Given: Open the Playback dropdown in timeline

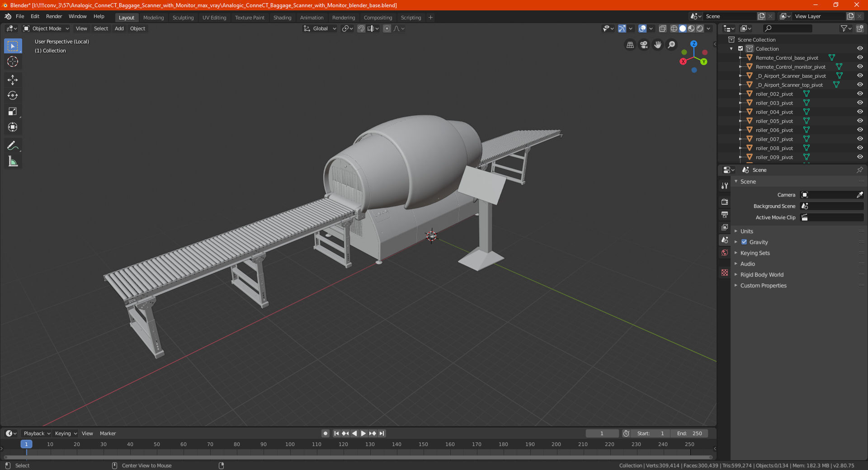Looking at the screenshot, I should (x=37, y=433).
